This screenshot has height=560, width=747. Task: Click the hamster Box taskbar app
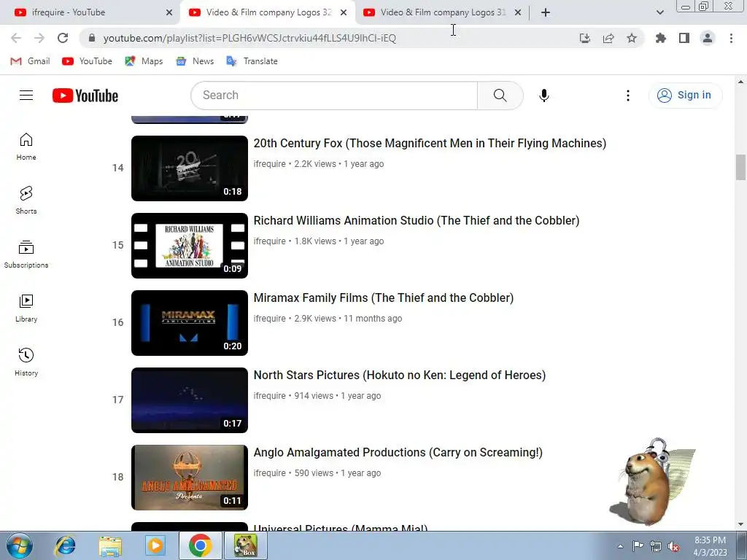[x=246, y=545]
